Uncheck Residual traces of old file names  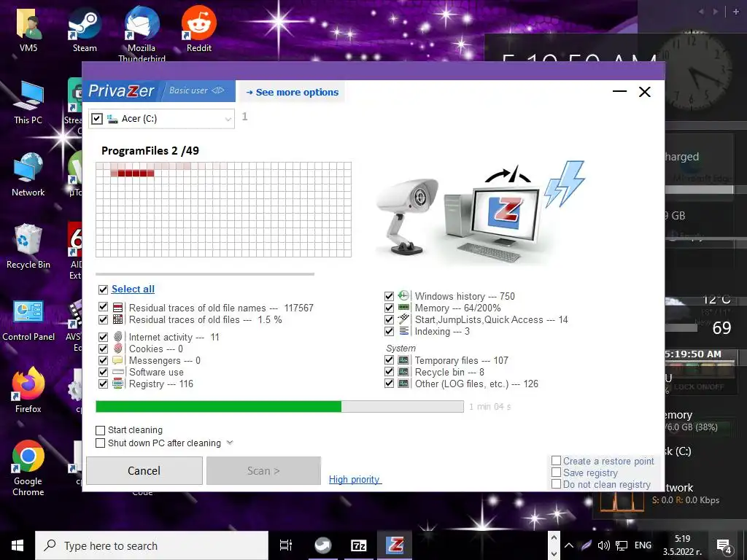(103, 307)
